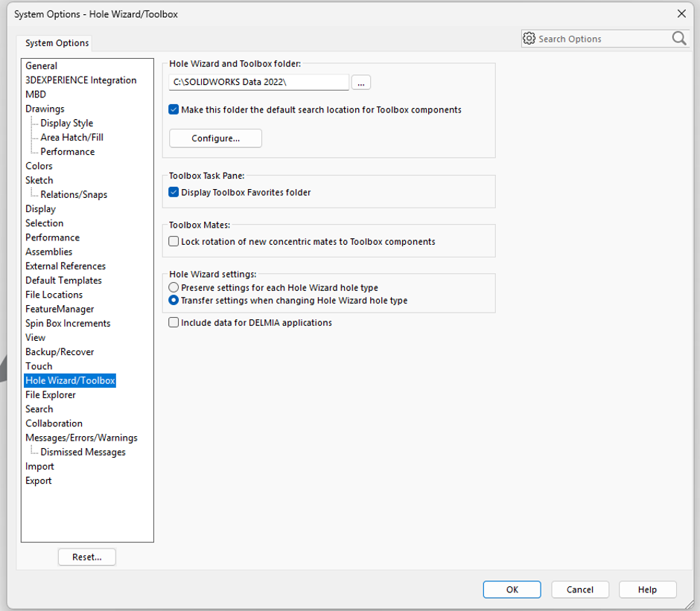Open the Configure... button
700x611 pixels.
tap(216, 138)
